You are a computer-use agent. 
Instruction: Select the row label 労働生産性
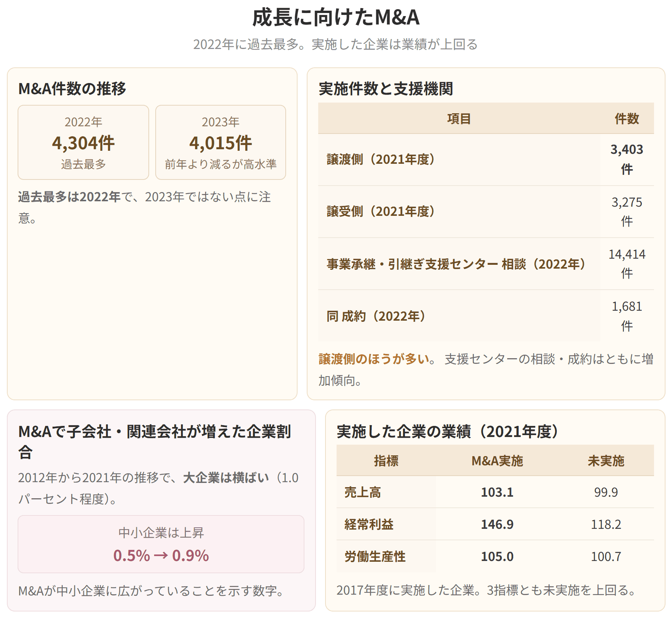coord(375,556)
